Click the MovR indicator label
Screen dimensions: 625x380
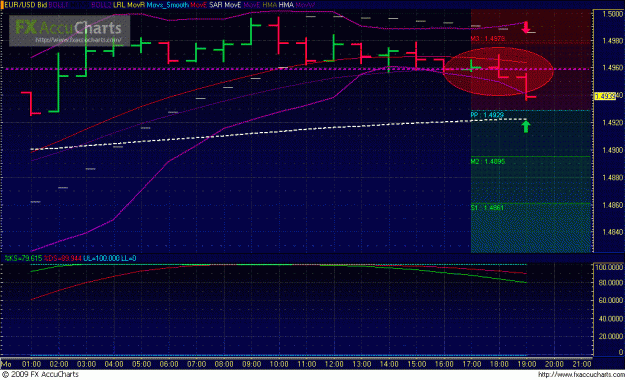pyautogui.click(x=136, y=5)
